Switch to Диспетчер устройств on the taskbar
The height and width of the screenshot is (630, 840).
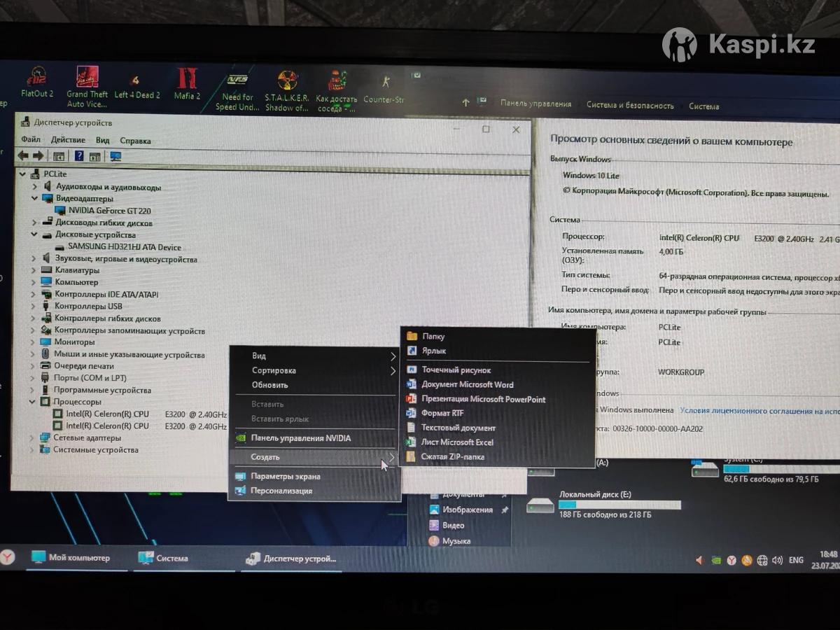tap(291, 559)
